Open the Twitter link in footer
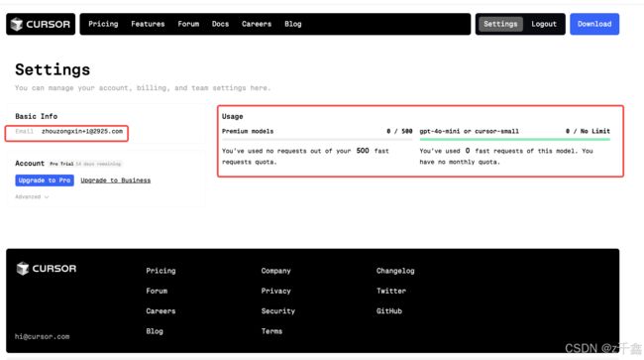The height and width of the screenshot is (360, 644). pos(391,291)
